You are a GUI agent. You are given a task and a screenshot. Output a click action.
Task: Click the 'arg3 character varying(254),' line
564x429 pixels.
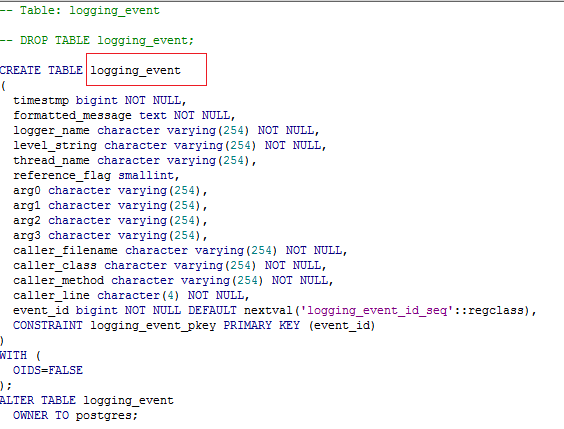(x=110, y=236)
